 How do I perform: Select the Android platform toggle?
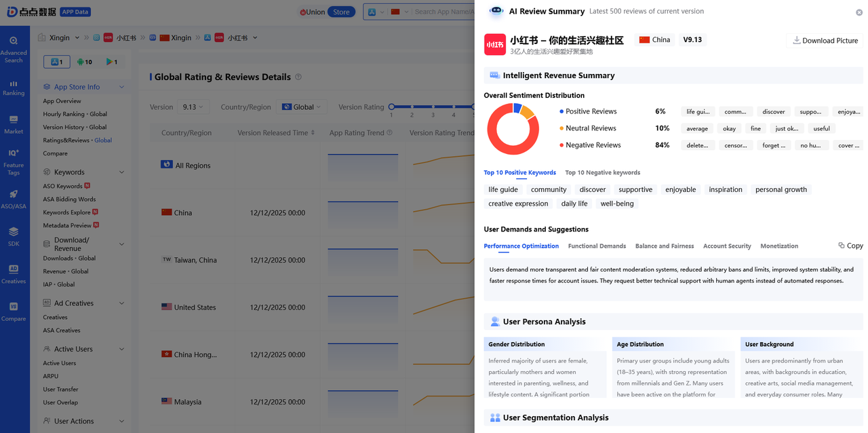pyautogui.click(x=85, y=62)
